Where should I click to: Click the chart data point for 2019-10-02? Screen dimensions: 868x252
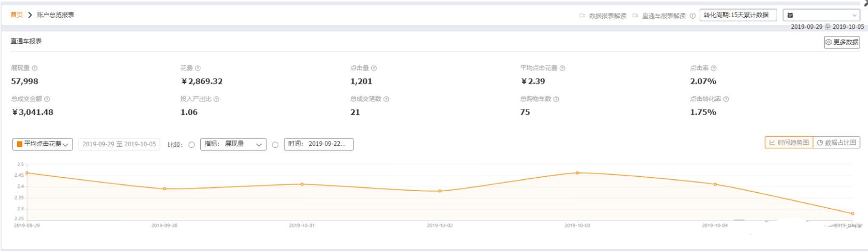(x=440, y=191)
